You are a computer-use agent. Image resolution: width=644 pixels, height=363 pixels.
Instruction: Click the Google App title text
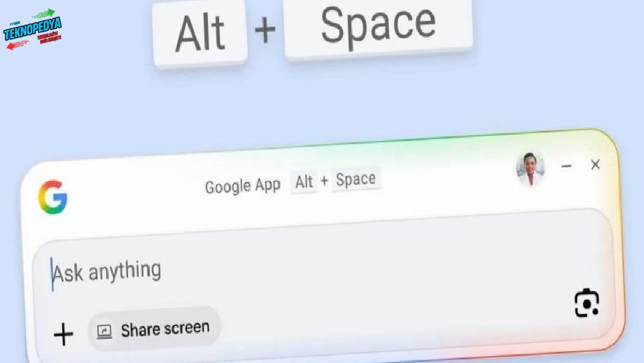point(242,186)
